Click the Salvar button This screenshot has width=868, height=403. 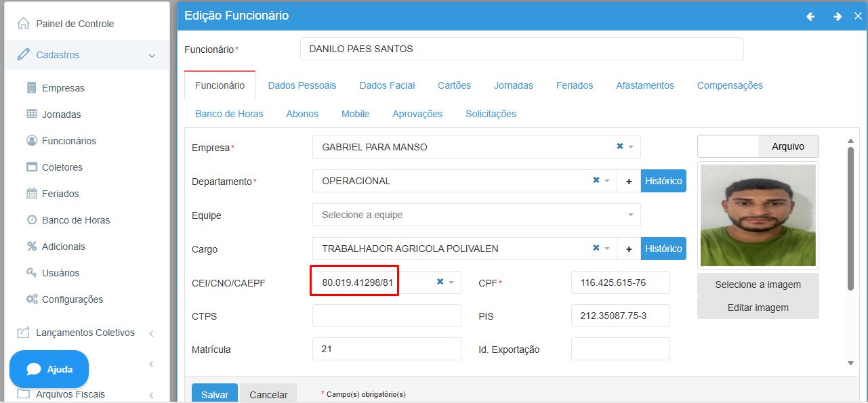coord(214,394)
